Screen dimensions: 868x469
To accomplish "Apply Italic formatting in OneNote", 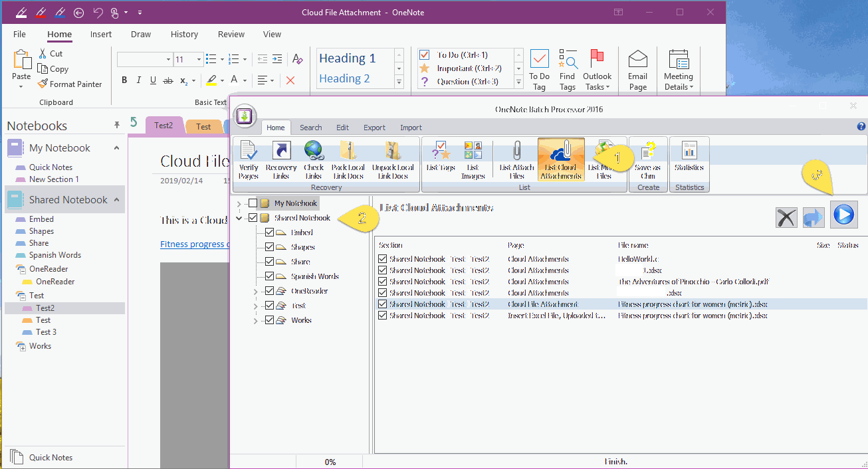I will point(139,80).
